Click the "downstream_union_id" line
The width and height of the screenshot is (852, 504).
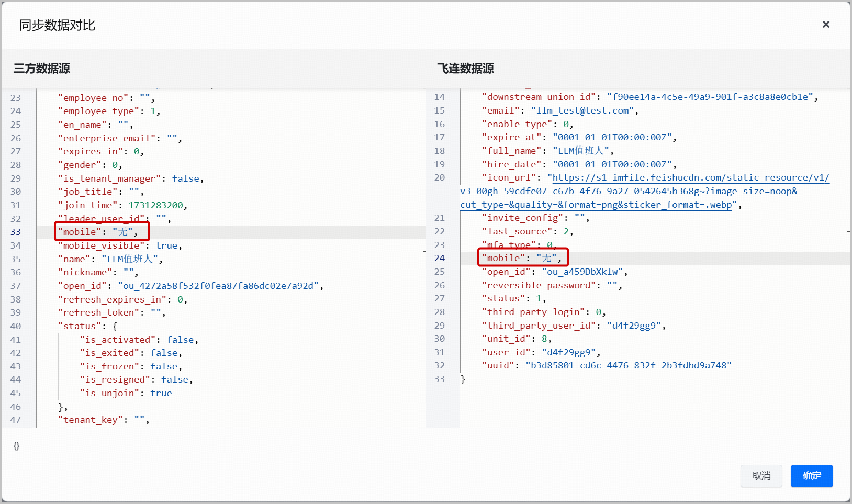[650, 97]
